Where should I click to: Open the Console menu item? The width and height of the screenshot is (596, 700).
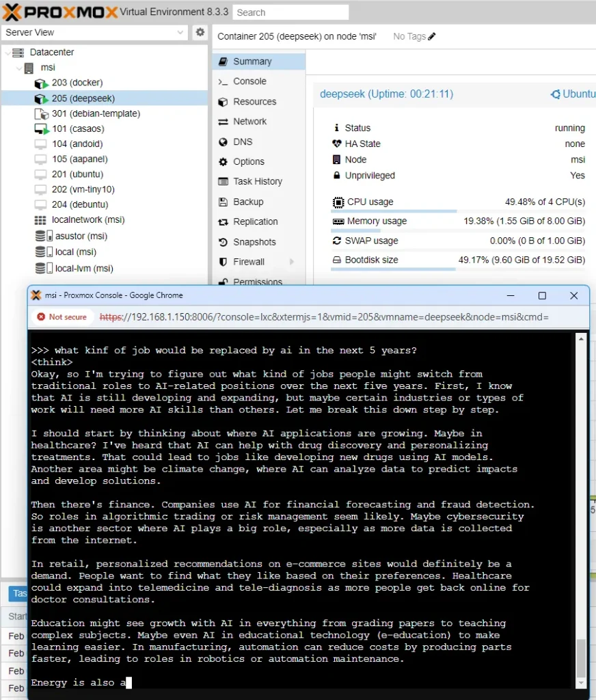coord(249,81)
